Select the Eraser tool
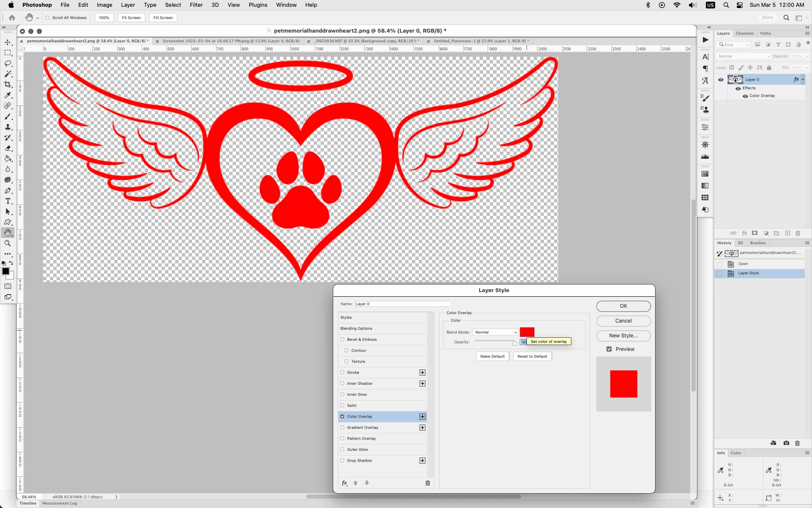The image size is (812, 508). [x=8, y=148]
